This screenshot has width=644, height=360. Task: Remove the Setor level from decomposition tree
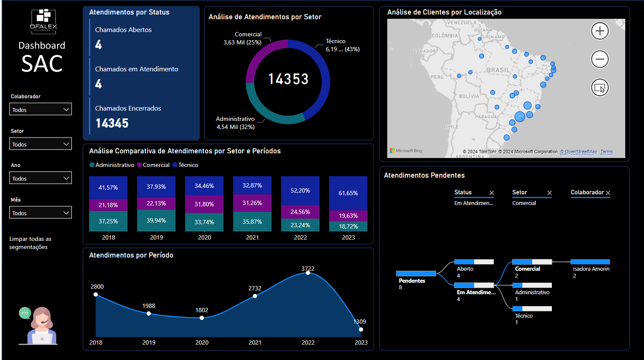point(549,193)
